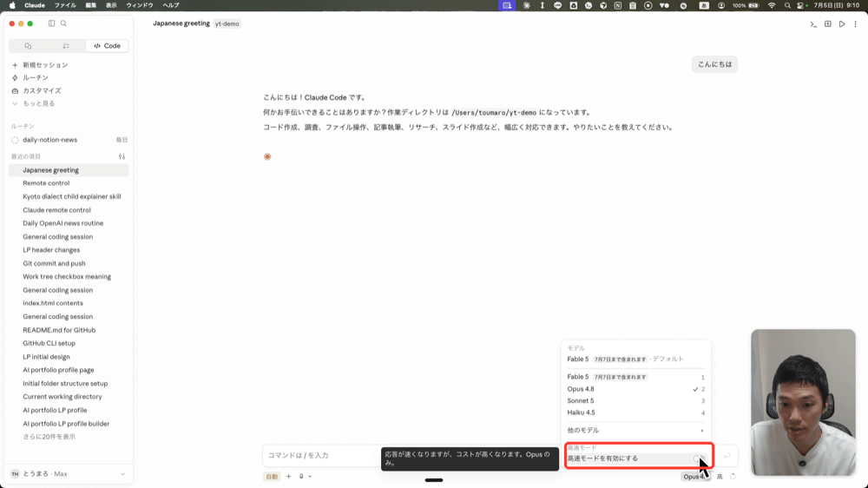The image size is (868, 488).
Task: Toggle the sidebar panel icon
Action: (x=51, y=23)
